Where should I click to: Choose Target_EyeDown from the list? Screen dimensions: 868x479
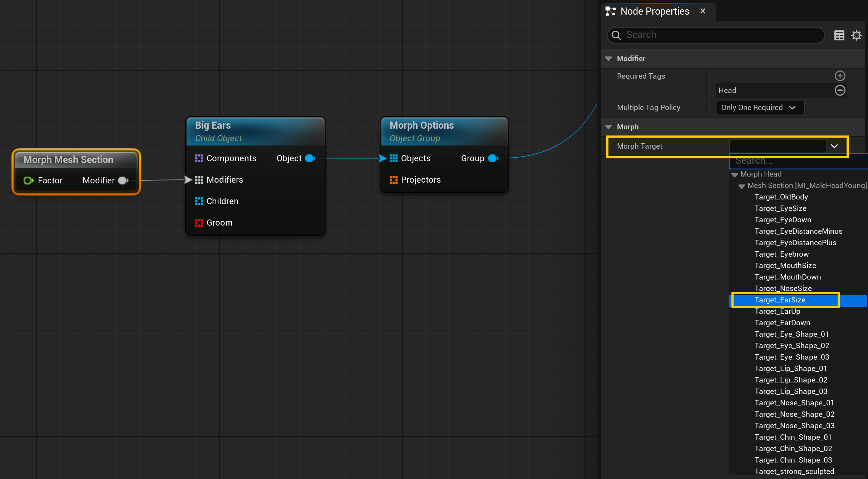tap(783, 220)
